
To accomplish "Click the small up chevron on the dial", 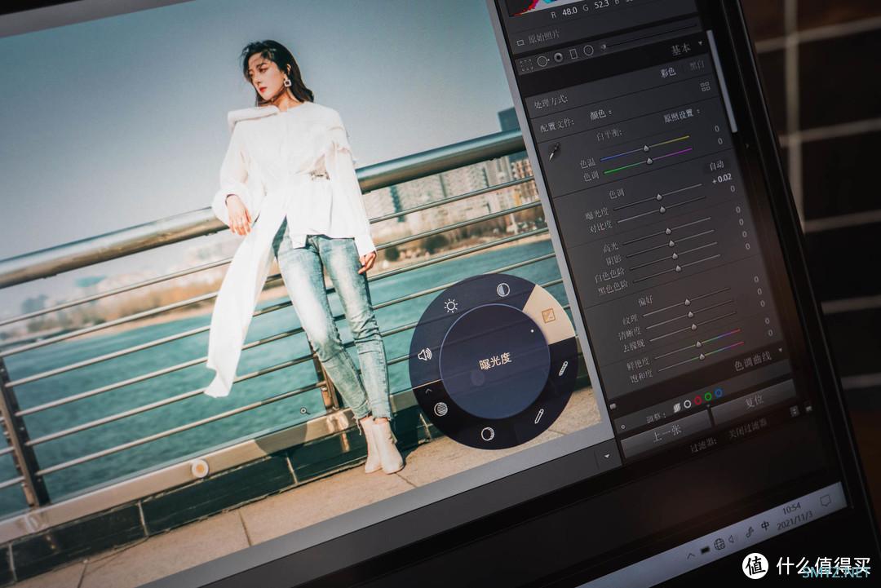I will [x=429, y=391].
